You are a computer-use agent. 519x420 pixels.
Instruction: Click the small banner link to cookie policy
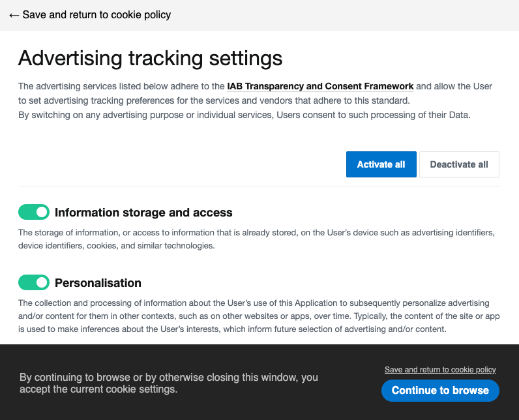coord(440,370)
